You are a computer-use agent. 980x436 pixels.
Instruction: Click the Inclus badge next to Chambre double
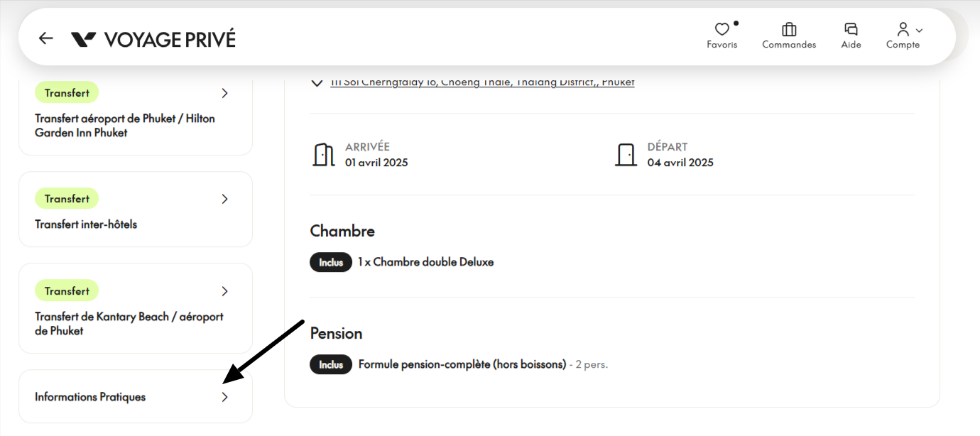tap(331, 262)
